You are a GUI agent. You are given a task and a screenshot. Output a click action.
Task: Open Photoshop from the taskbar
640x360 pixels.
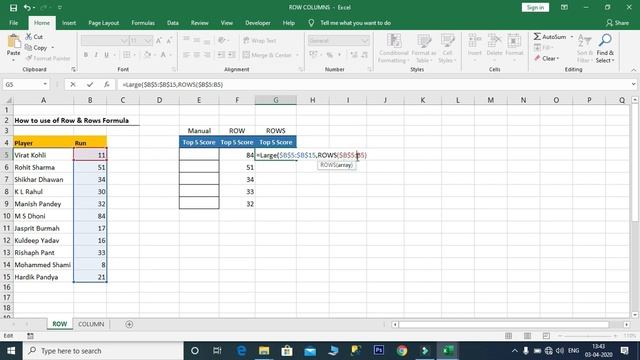click(x=379, y=350)
